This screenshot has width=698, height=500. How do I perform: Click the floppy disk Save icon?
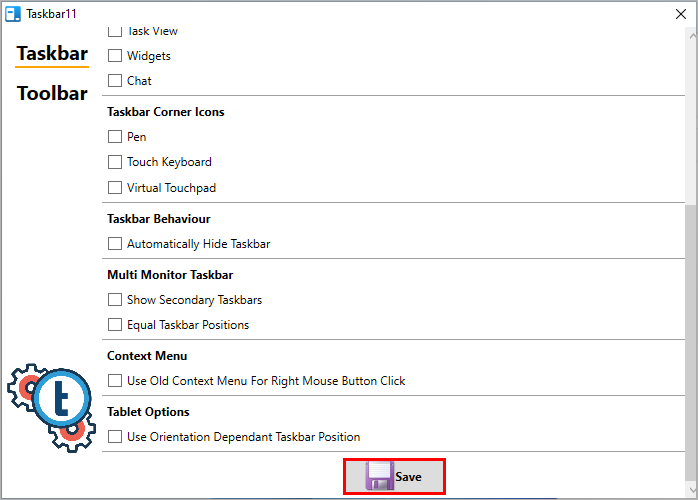pos(379,476)
